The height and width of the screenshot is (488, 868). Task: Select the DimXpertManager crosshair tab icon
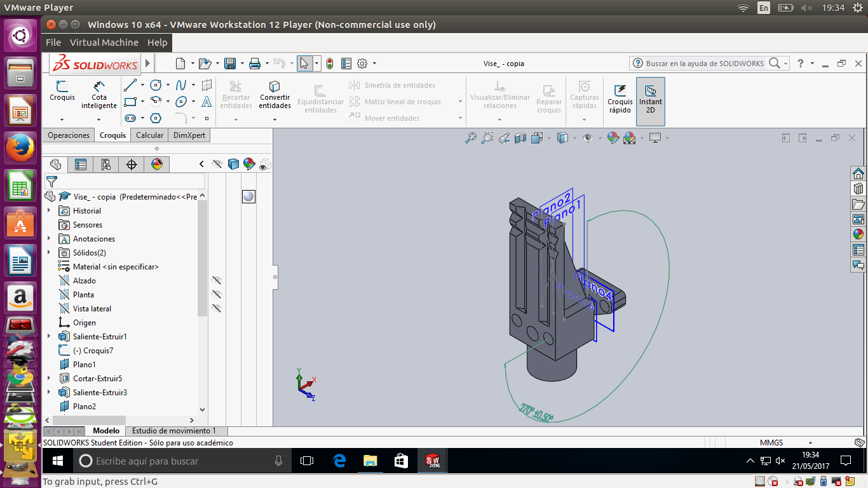(132, 165)
